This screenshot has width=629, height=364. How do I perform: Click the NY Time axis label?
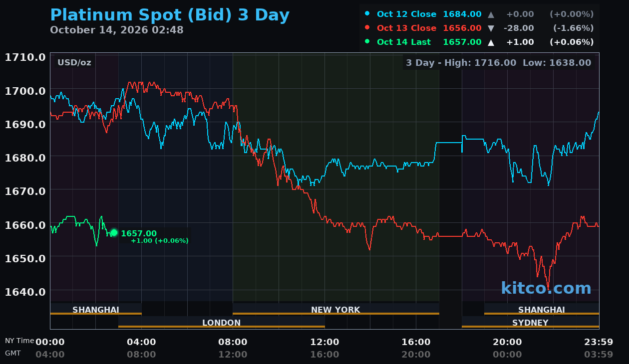click(19, 341)
